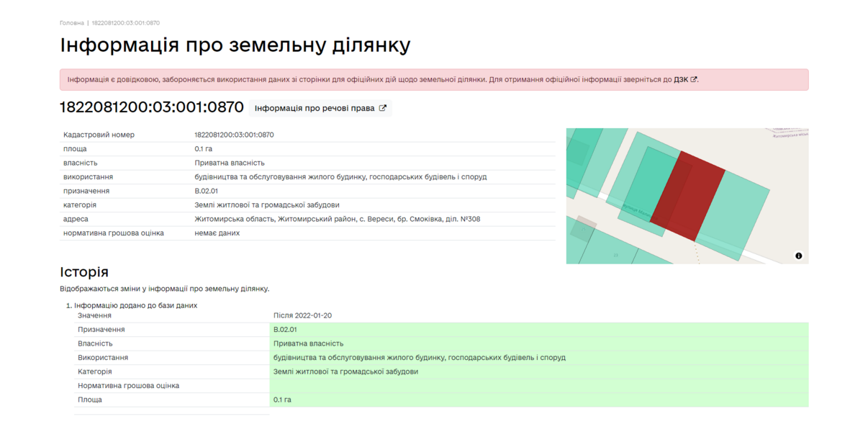Click the pink informational warning banner
Image resolution: width=868 pixels, height=432 pixels.
pos(360,80)
